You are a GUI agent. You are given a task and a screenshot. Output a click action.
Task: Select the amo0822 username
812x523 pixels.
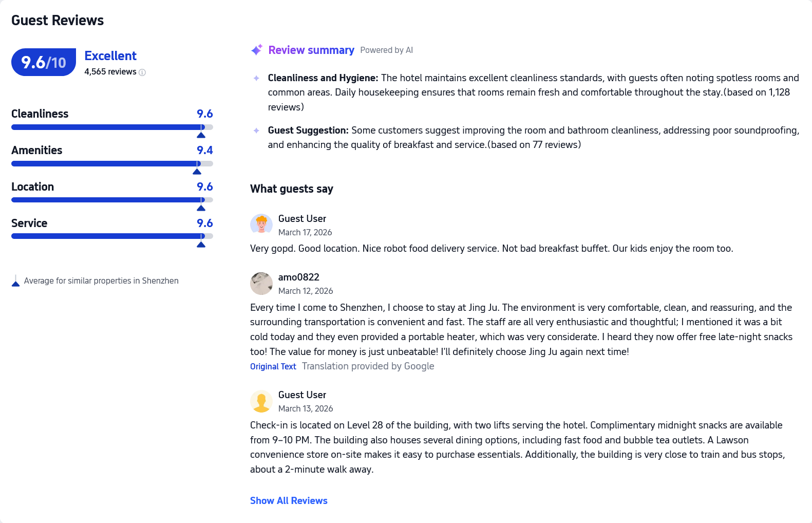pos(298,277)
